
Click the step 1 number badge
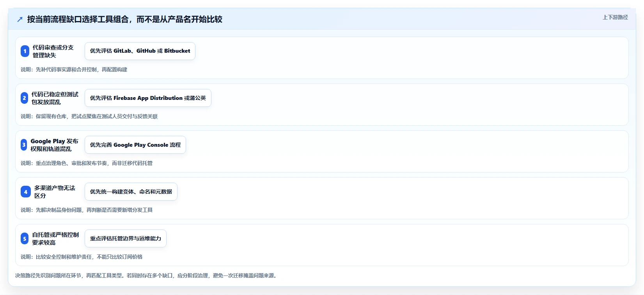25,51
